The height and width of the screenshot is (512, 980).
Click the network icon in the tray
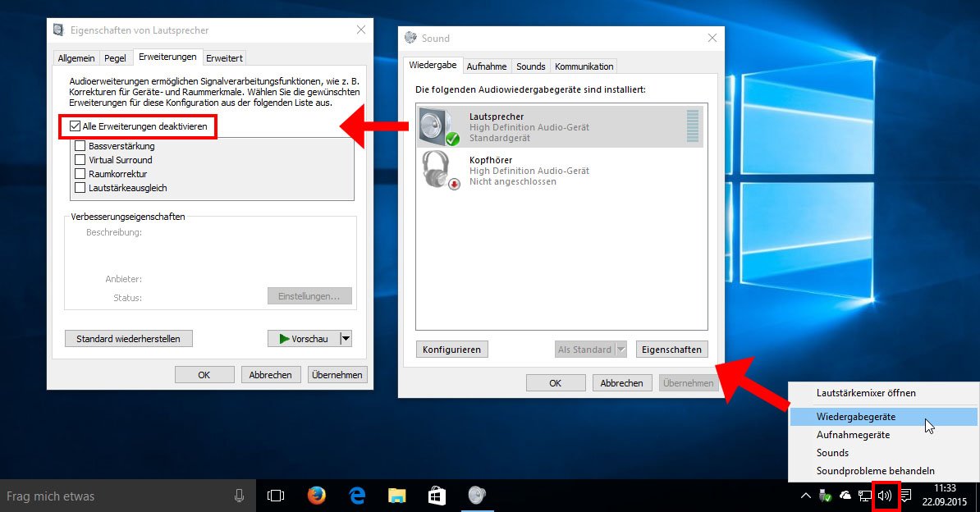(x=864, y=496)
